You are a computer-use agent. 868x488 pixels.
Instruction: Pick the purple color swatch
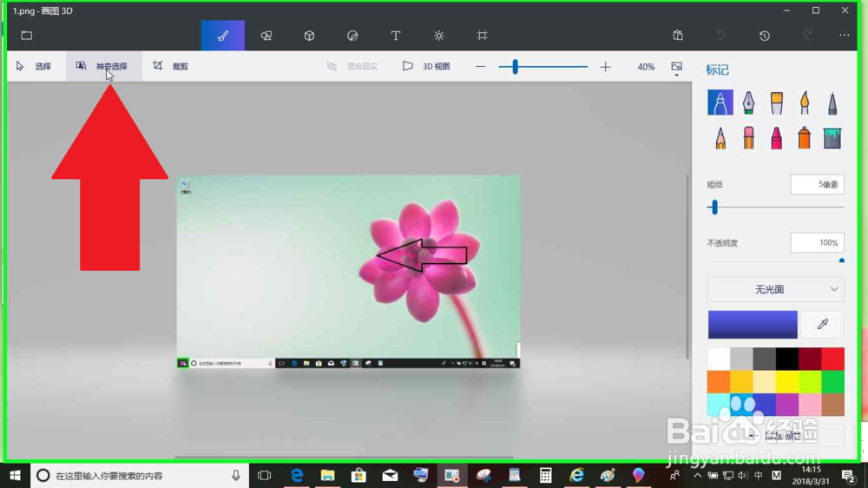(787, 405)
